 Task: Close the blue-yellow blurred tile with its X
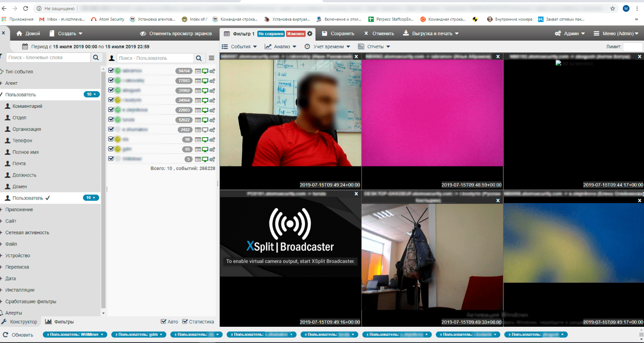click(639, 200)
